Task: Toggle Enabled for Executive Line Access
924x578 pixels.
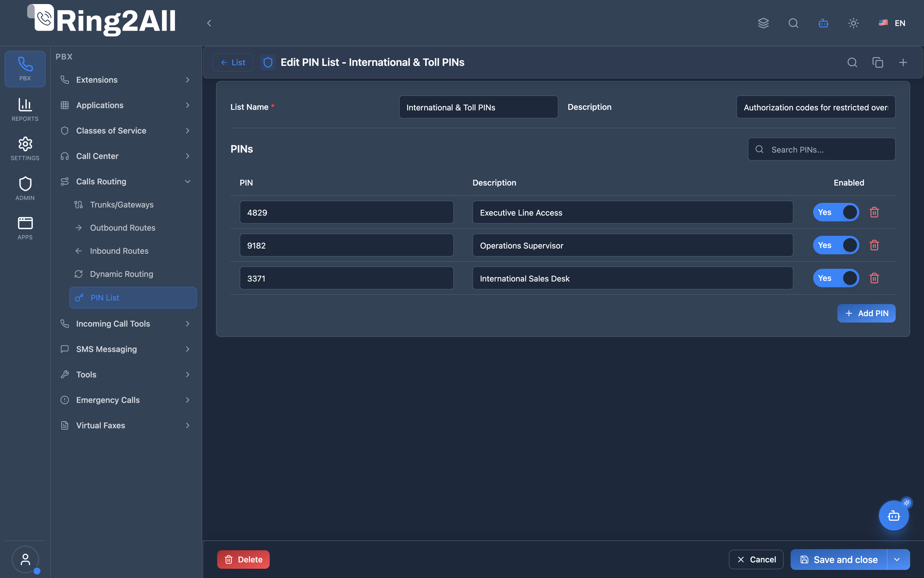Action: coord(836,212)
